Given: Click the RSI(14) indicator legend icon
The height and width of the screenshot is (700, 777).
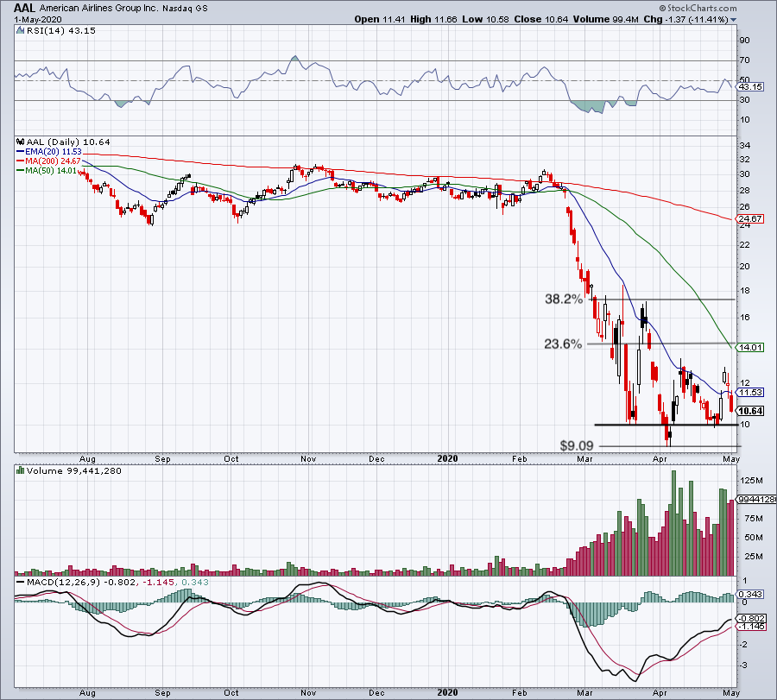Looking at the screenshot, I should [20, 30].
